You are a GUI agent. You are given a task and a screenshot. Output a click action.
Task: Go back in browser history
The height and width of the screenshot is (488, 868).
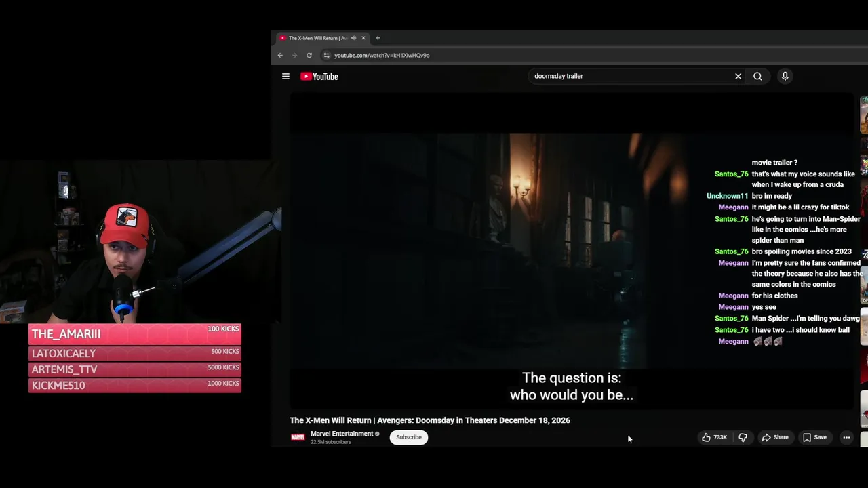coord(280,56)
